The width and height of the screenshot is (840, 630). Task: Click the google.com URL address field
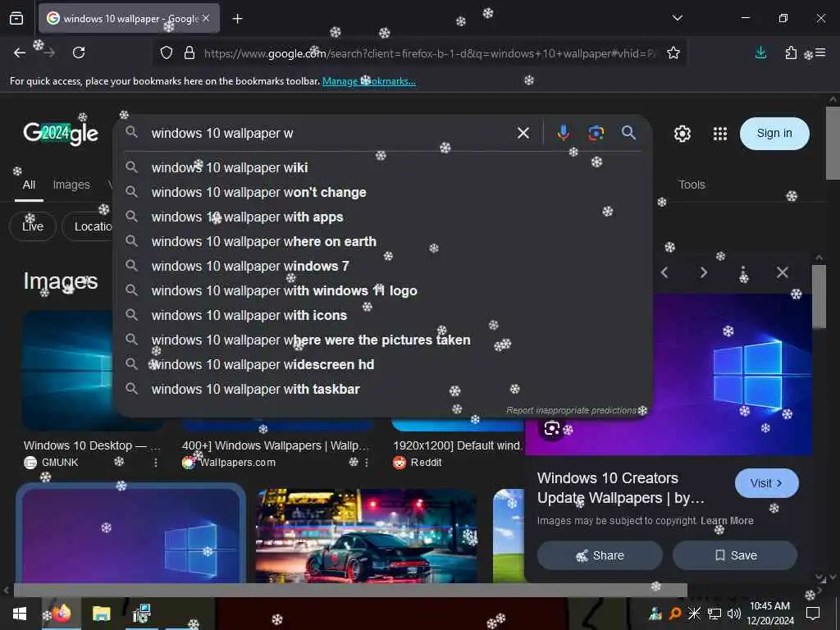430,53
